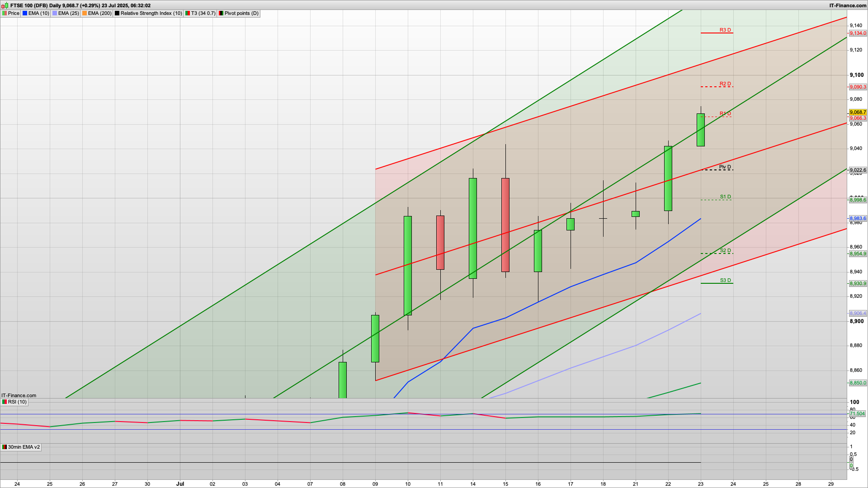The width and height of the screenshot is (868, 488).
Task: Click the yellow 9,068.7 current price tag
Action: pyautogui.click(x=858, y=112)
